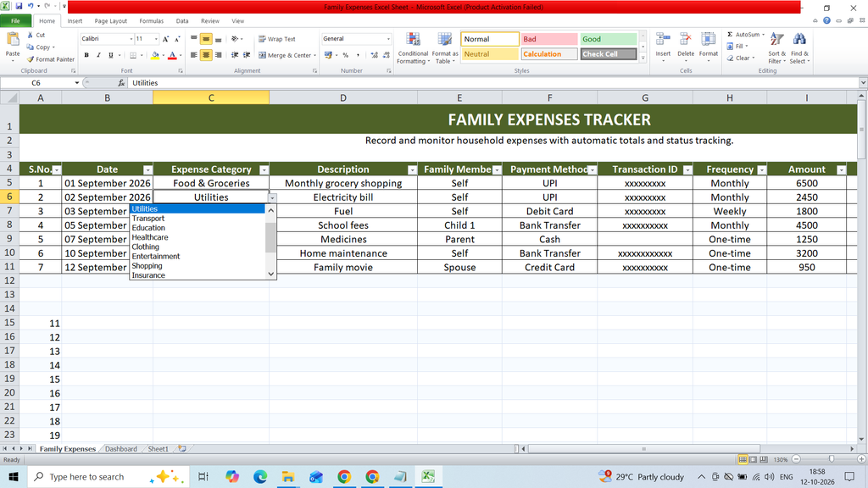The width and height of the screenshot is (868, 488).
Task: Click the Delete cells icon
Action: point(685,40)
